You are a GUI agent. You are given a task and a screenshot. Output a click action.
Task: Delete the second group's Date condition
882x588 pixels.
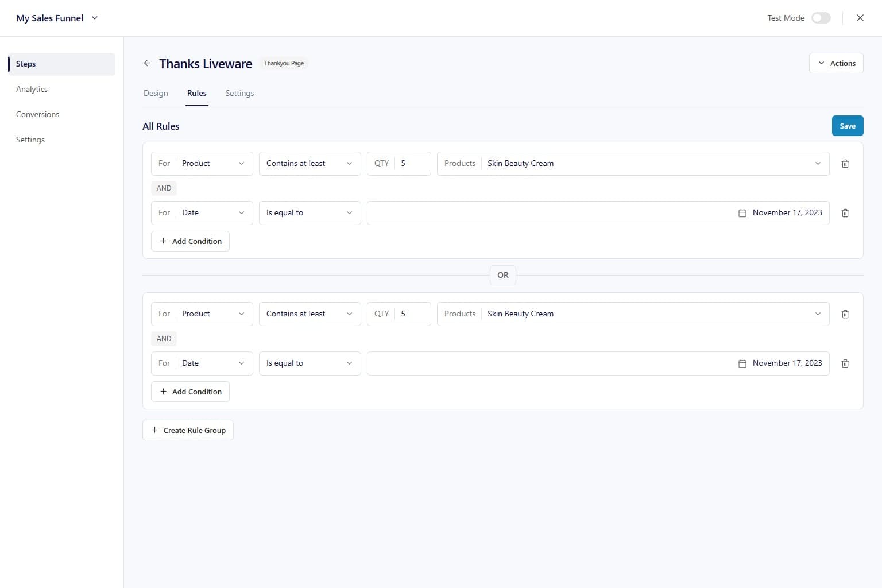coord(845,363)
